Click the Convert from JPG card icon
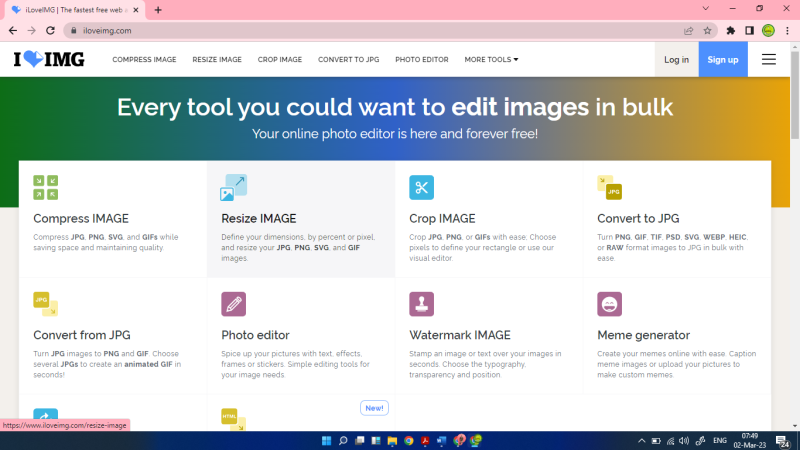800x450 pixels. coord(45,304)
